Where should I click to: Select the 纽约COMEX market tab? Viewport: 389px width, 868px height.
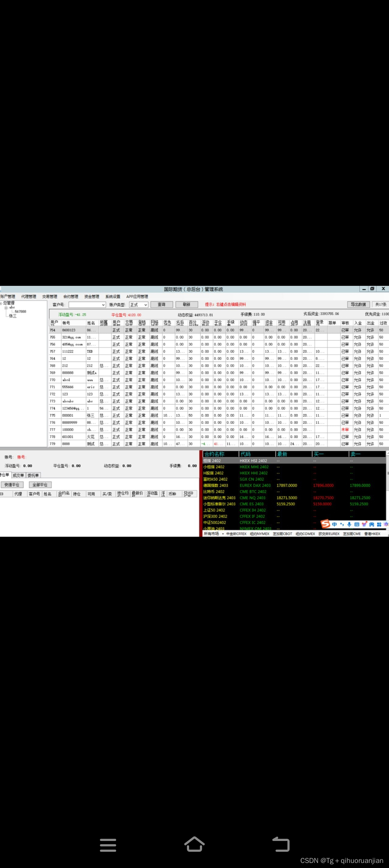tap(305, 534)
